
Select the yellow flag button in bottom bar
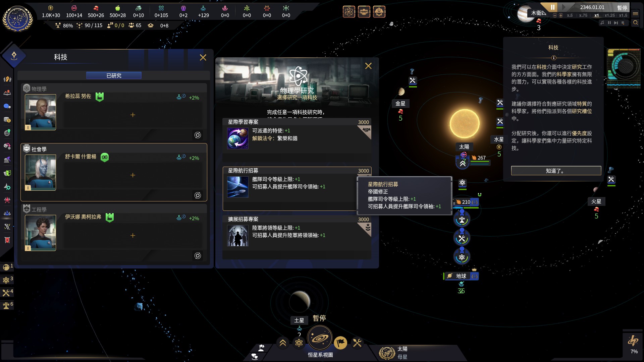tap(340, 343)
